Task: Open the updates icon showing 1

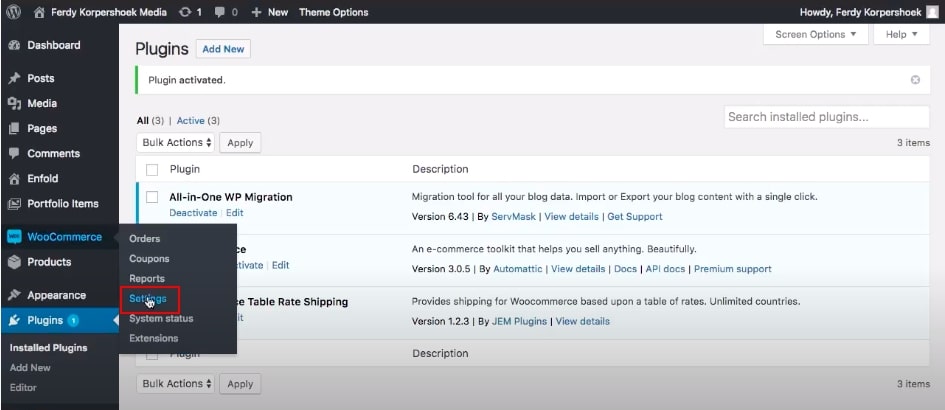Action: click(x=185, y=12)
